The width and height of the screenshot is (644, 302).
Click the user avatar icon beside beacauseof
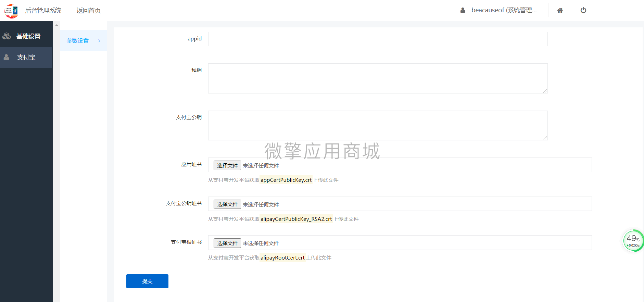tap(463, 10)
